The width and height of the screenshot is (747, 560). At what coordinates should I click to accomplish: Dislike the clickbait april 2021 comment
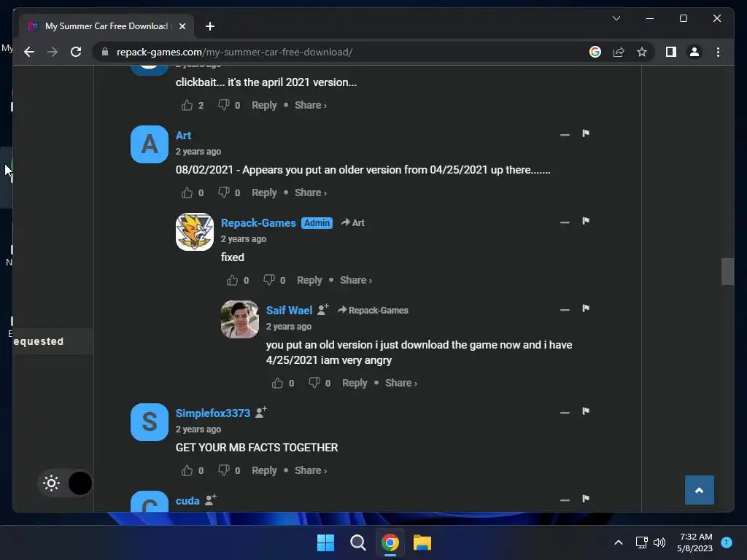tap(223, 105)
